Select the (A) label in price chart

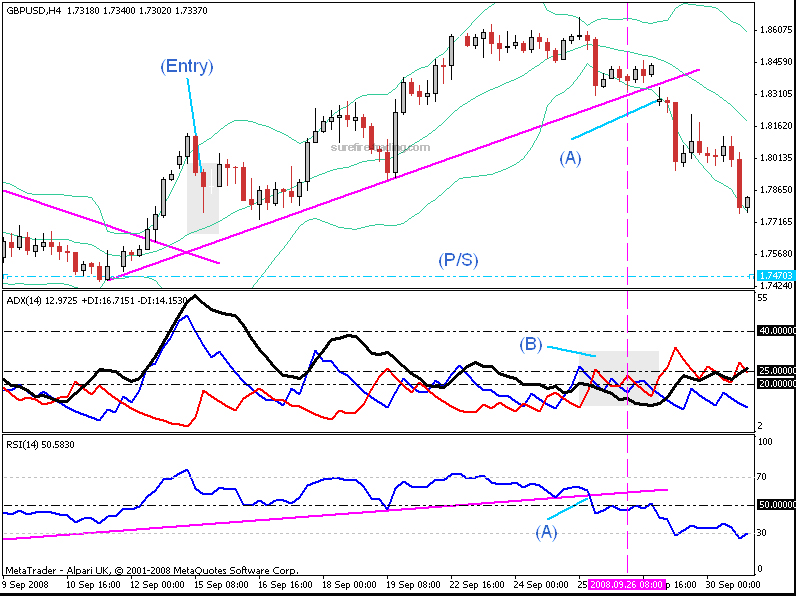[x=570, y=158]
